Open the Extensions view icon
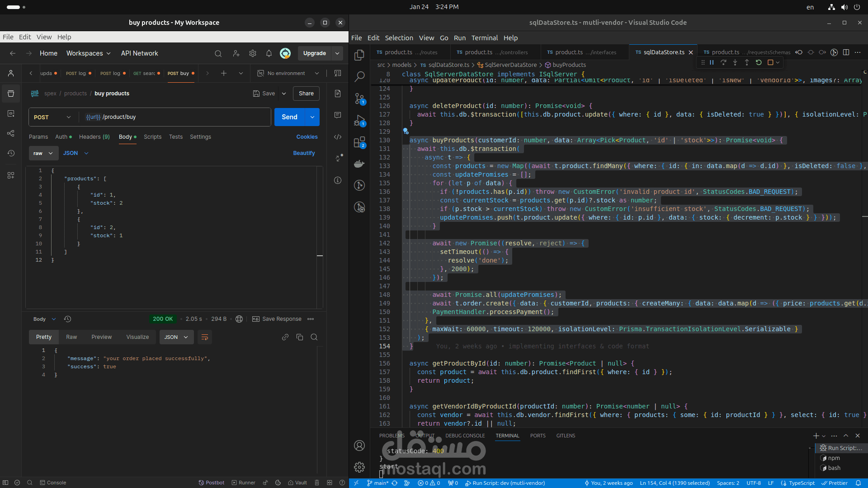This screenshot has width=868, height=488. pyautogui.click(x=359, y=142)
